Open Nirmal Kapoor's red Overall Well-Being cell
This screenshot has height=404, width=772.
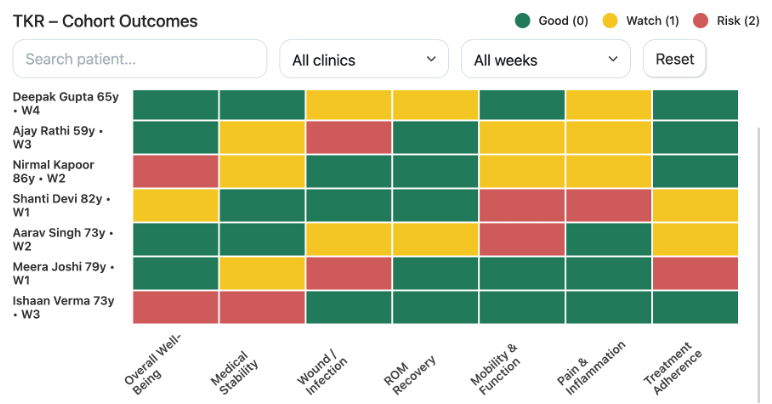pyautogui.click(x=176, y=172)
